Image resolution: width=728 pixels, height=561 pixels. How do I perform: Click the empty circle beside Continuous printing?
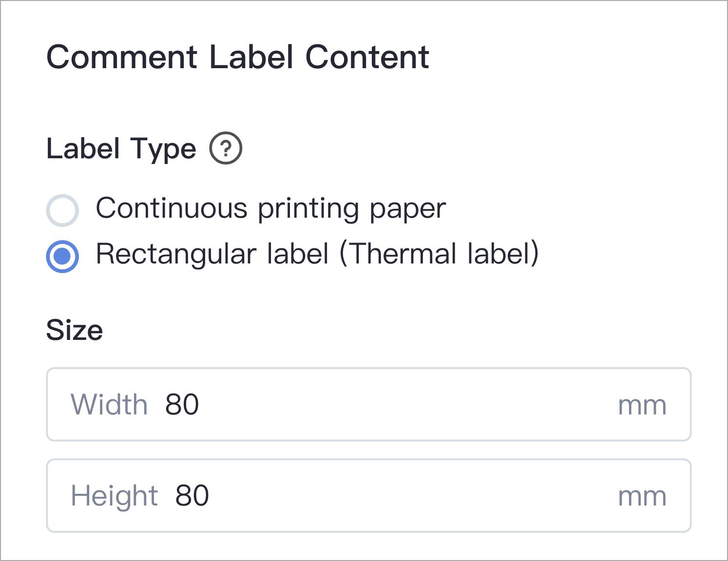click(x=62, y=210)
